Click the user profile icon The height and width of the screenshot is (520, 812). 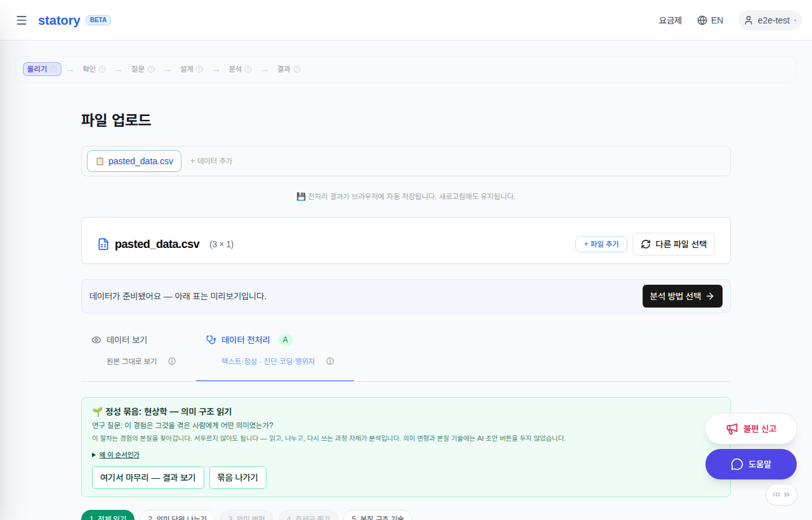749,20
